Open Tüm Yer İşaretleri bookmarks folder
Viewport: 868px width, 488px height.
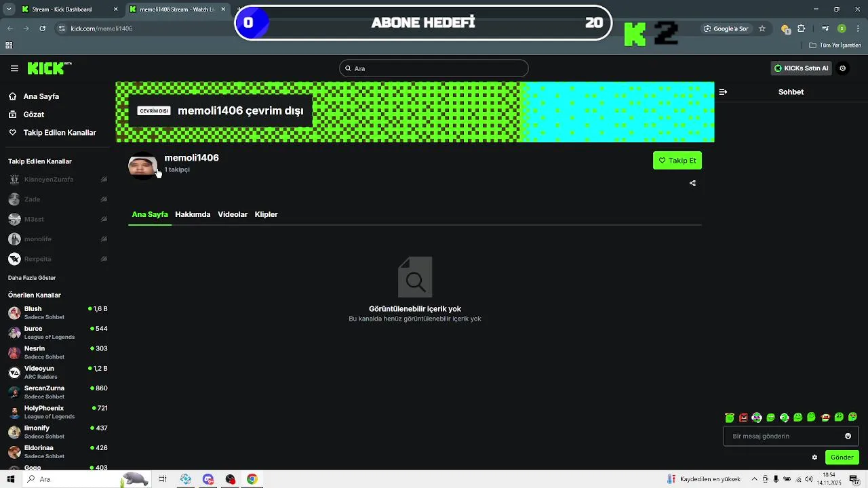[835, 45]
